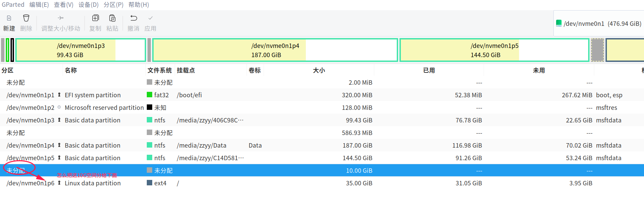Click the New partition toolbar icon
The image size is (644, 201).
click(x=9, y=18)
